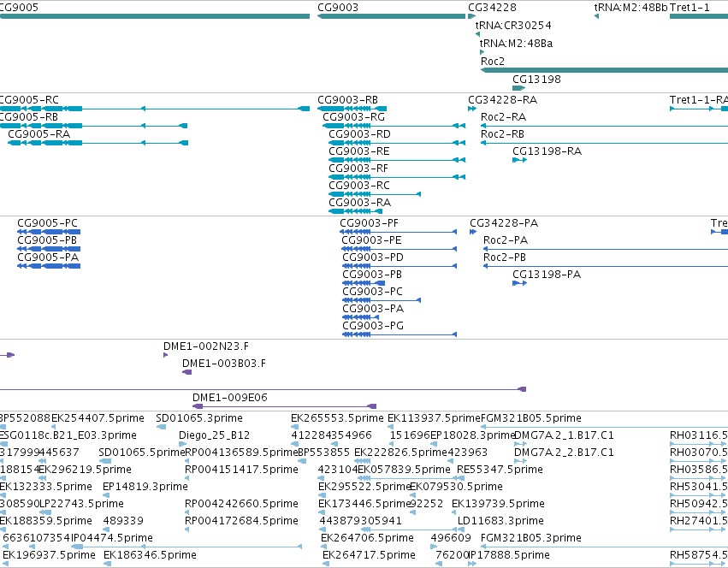728x568 pixels.
Task: Select the CG9003-PC protein label
Action: tap(372, 292)
